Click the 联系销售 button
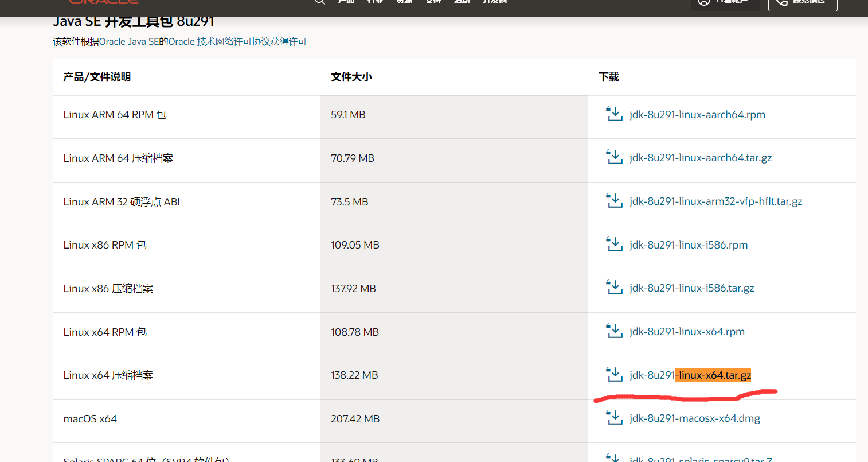Image resolution: width=868 pixels, height=462 pixels. tap(803, 3)
